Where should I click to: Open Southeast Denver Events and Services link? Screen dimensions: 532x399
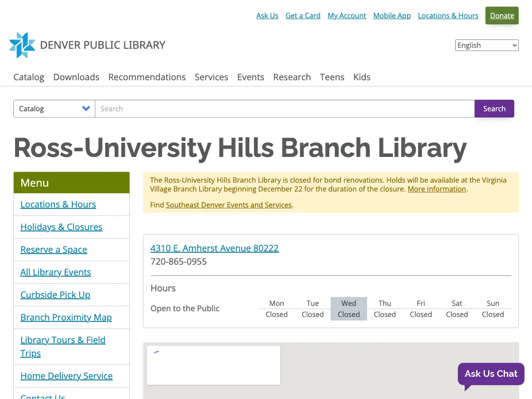(229, 205)
